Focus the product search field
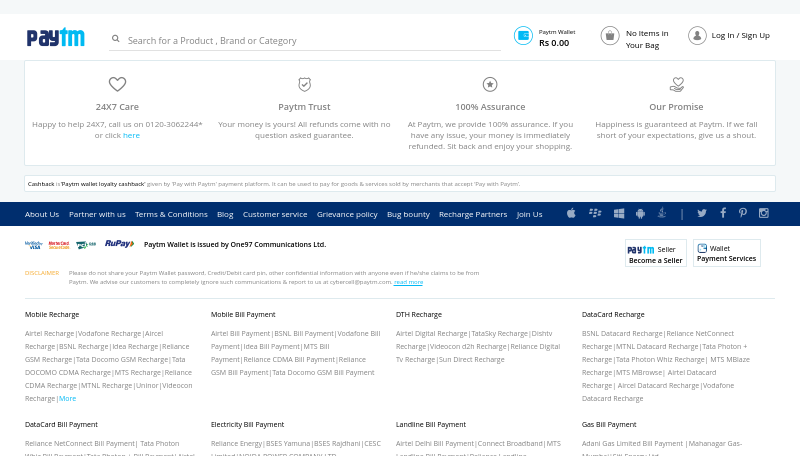Screen dimensions: 800x456 (305, 40)
